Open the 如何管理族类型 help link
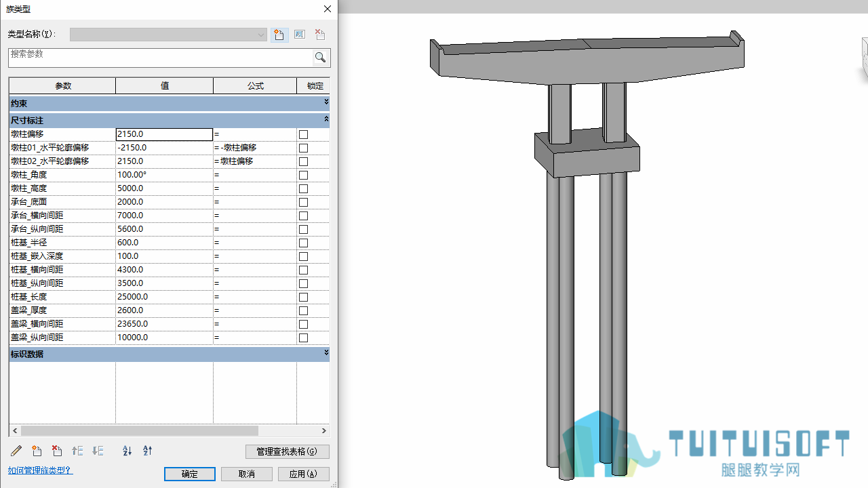This screenshot has height=488, width=868. (40, 470)
